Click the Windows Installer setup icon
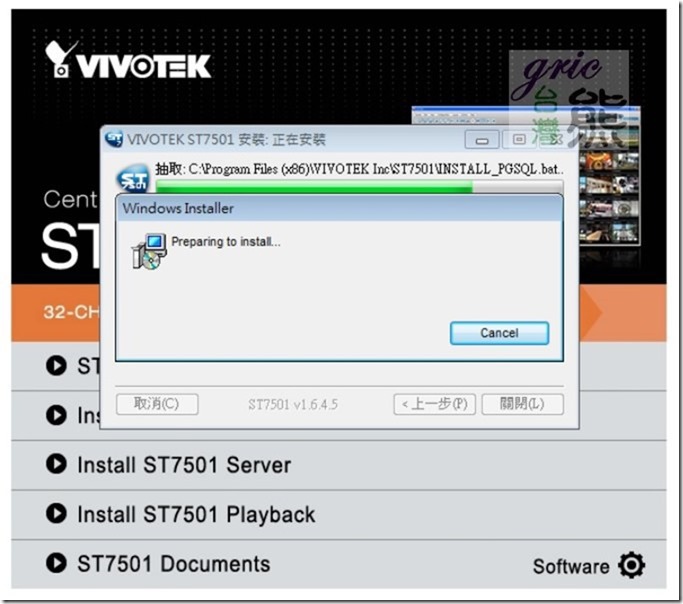The width and height of the screenshot is (683, 604). (x=149, y=252)
